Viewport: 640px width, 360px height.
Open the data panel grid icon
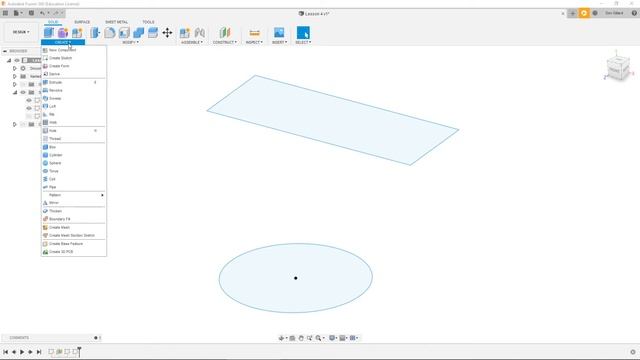[x=5, y=13]
